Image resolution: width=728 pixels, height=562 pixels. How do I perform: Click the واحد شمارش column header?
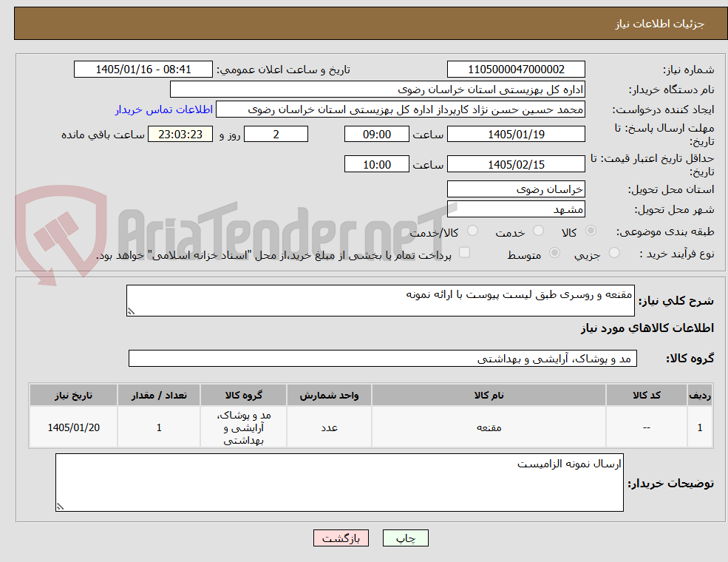[x=329, y=396]
